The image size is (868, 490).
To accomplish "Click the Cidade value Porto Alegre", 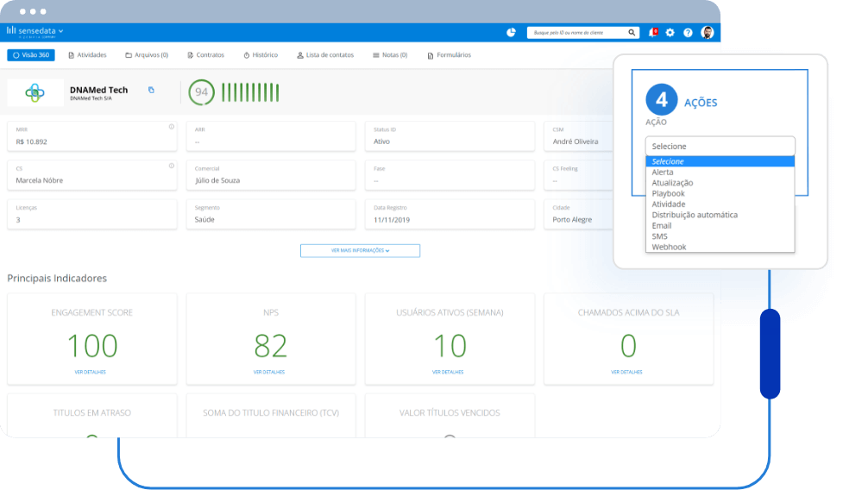I will (x=572, y=220).
